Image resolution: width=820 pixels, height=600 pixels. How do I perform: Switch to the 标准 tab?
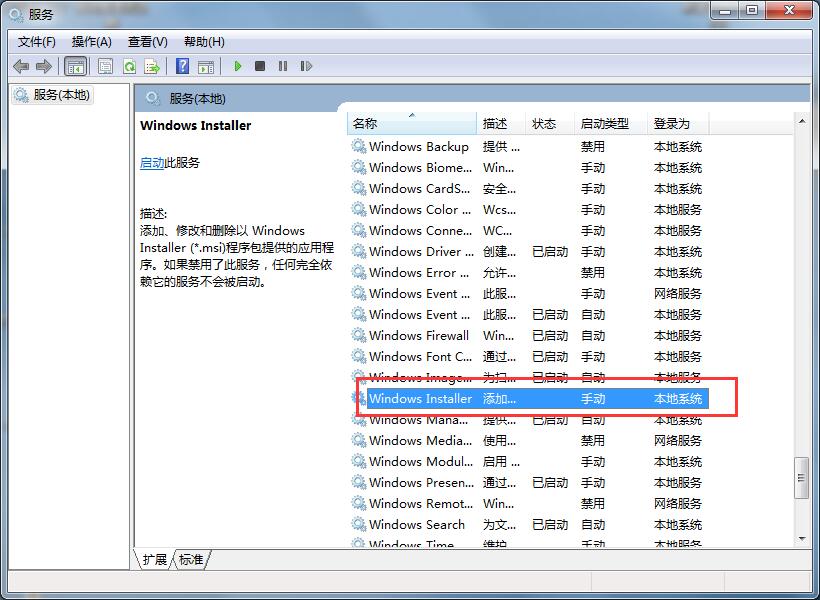[x=189, y=560]
